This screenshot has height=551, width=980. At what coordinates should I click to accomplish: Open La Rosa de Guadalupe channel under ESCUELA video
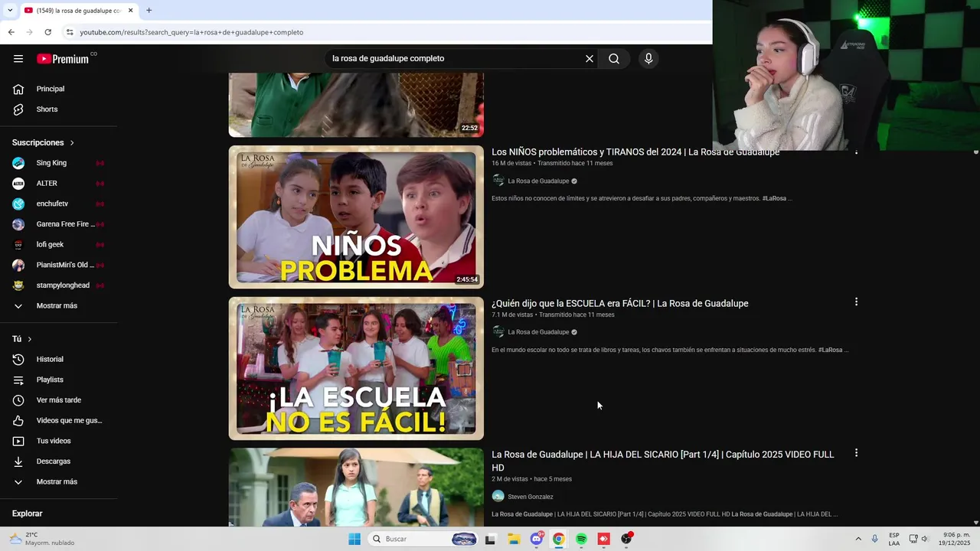click(x=538, y=332)
